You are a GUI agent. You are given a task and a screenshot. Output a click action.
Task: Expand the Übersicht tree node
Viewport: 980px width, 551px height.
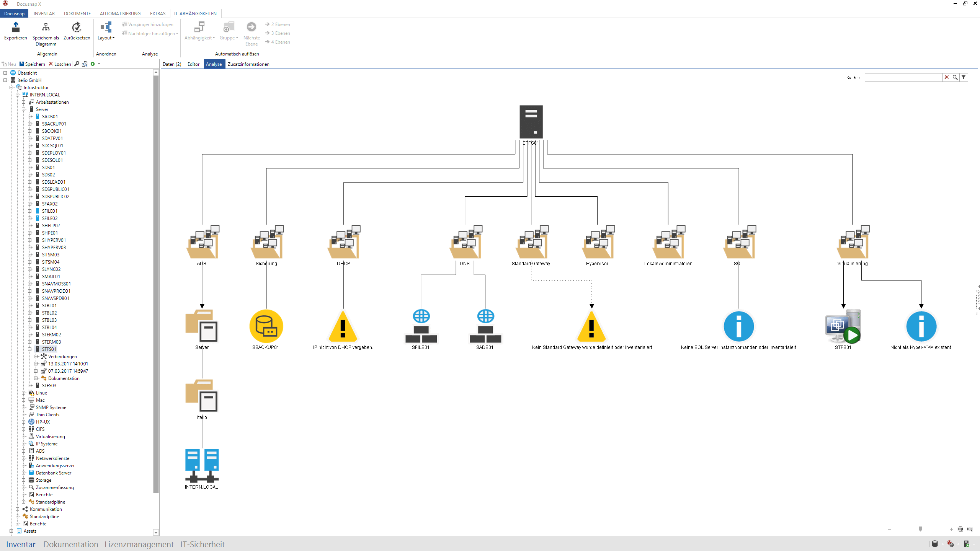tap(5, 73)
